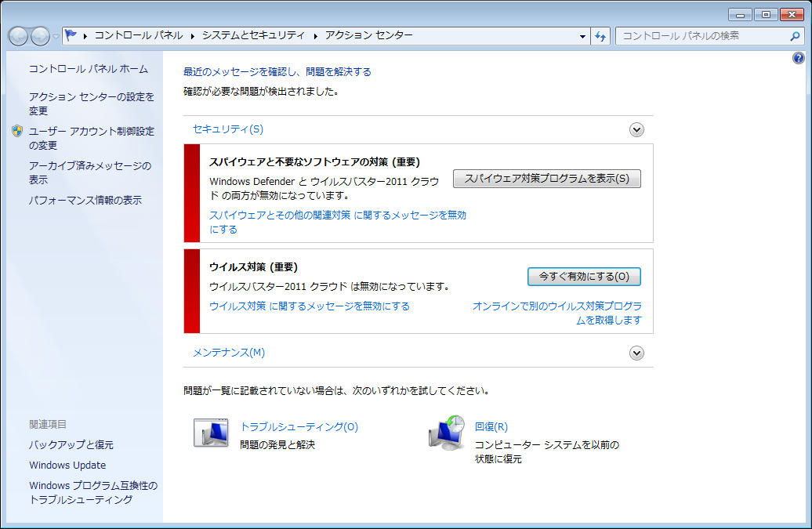
Task: Select システムとセキュリティ breadcrumb segment
Action: pyautogui.click(x=253, y=35)
